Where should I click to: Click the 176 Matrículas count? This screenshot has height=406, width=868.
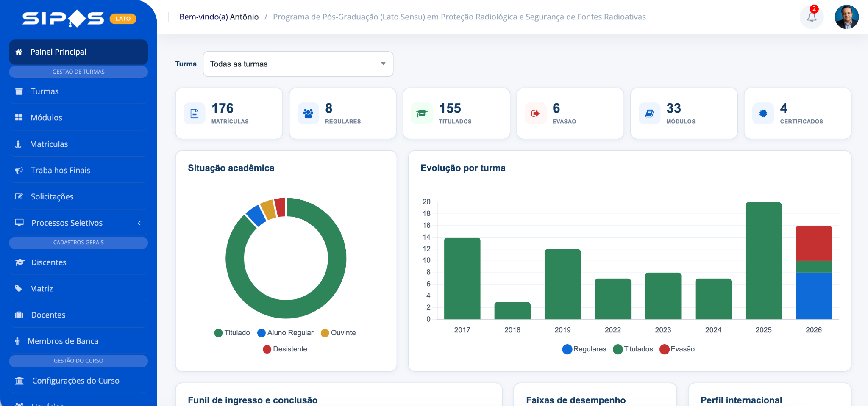coord(223,108)
